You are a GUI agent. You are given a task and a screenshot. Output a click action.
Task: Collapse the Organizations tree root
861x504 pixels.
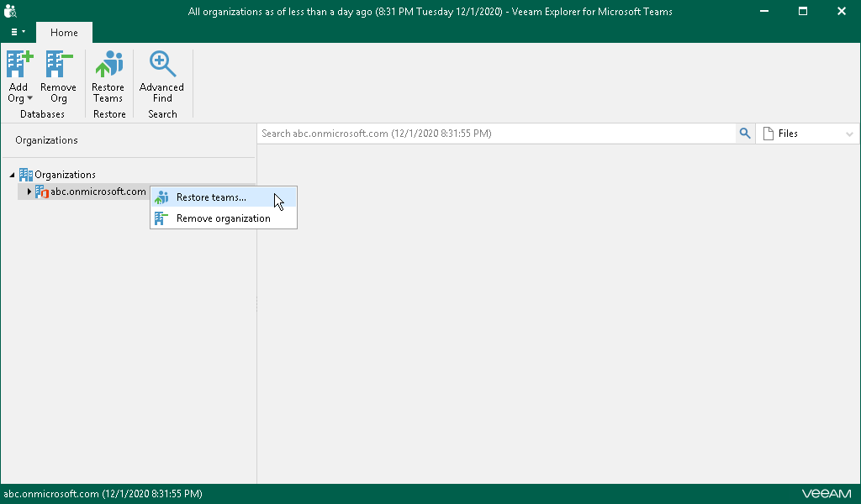point(12,175)
